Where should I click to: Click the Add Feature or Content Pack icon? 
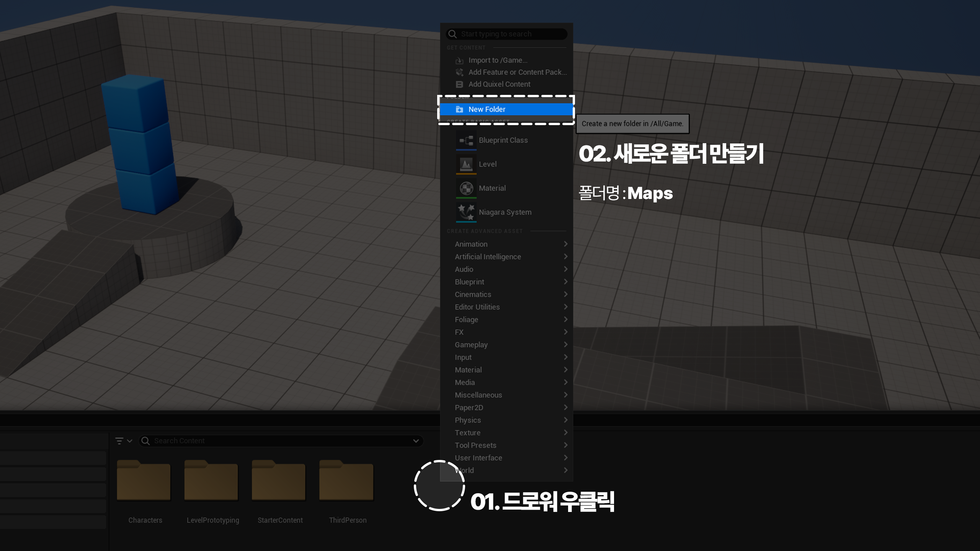coord(459,72)
